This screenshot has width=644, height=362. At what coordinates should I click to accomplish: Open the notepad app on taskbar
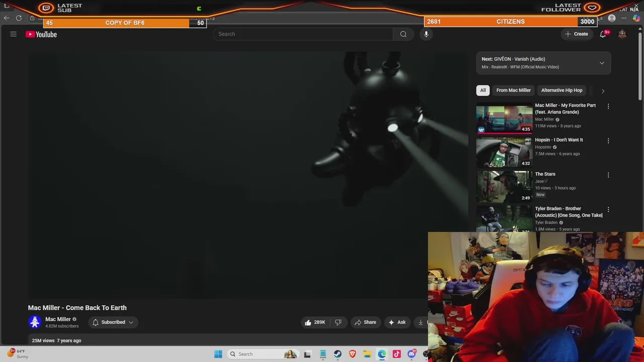point(323,354)
